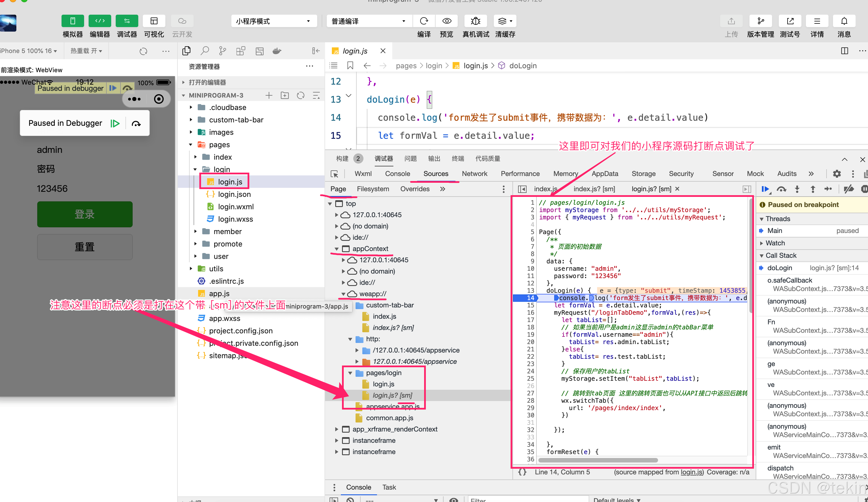
Task: Collapse the sidebar panel icon
Action: pyautogui.click(x=315, y=51)
